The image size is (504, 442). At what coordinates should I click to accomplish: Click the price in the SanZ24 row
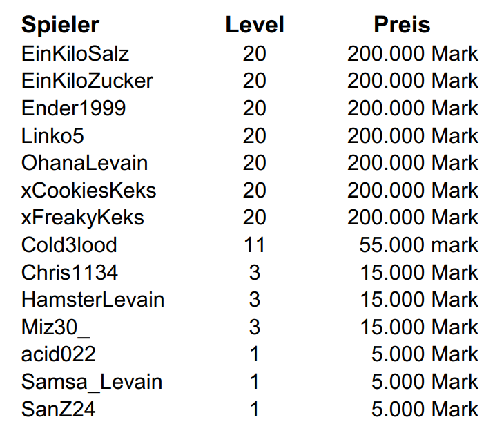coord(424,410)
